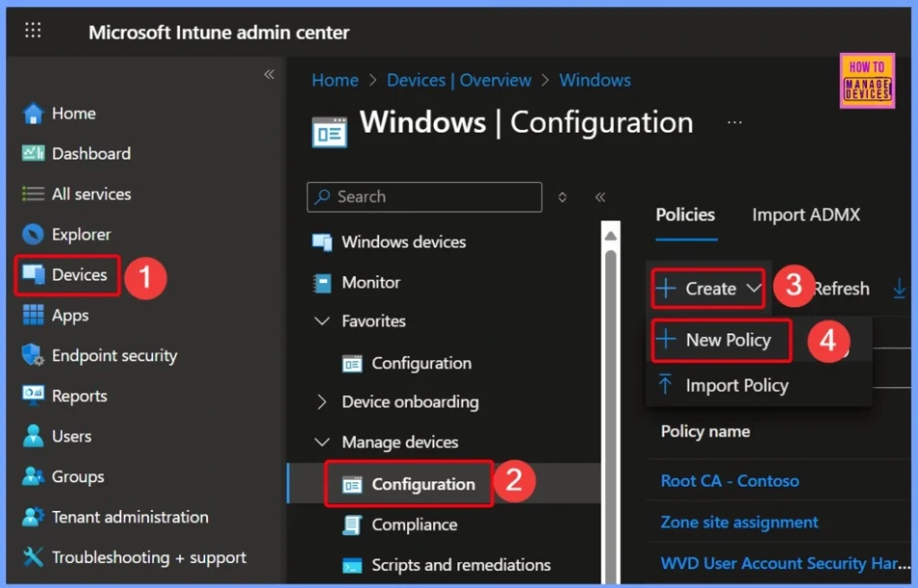Open the Zone site assignment policy
Image resolution: width=918 pixels, height=588 pixels.
tap(739, 522)
